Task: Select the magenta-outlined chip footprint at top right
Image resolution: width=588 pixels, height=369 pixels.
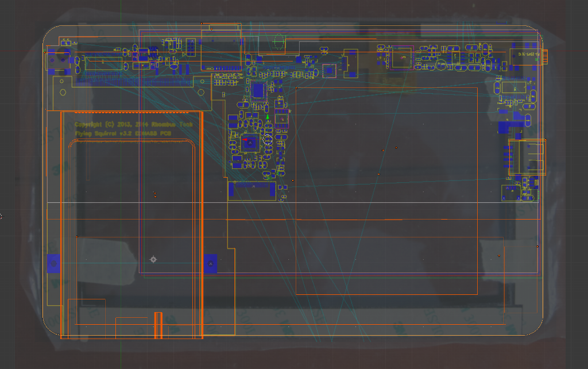Action: [x=401, y=58]
